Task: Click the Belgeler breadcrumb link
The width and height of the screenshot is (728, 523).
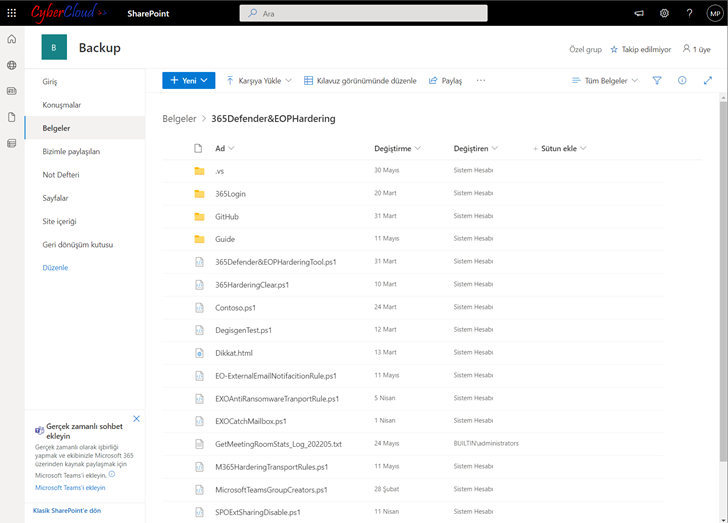Action: [179, 118]
